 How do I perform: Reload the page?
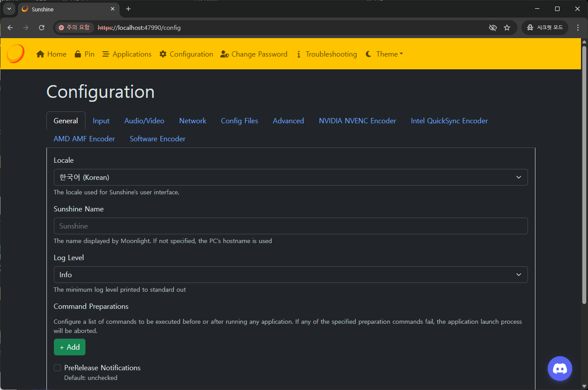42,28
